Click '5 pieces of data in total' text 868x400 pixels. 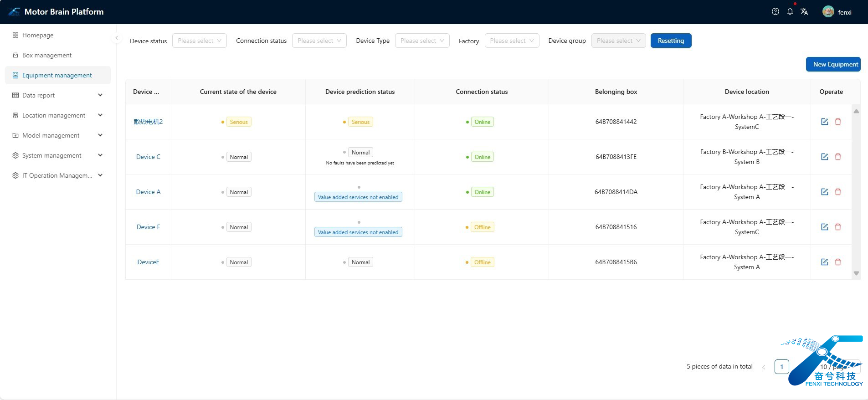[x=719, y=366]
